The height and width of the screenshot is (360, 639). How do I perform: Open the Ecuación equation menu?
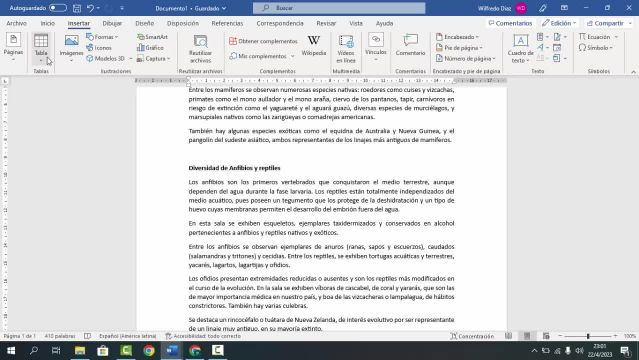coord(598,37)
